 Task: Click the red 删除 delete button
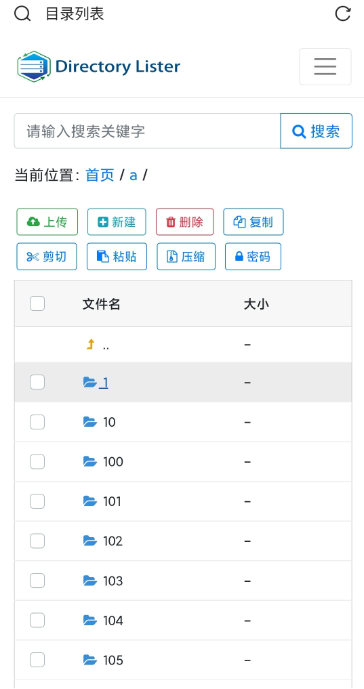click(x=185, y=222)
